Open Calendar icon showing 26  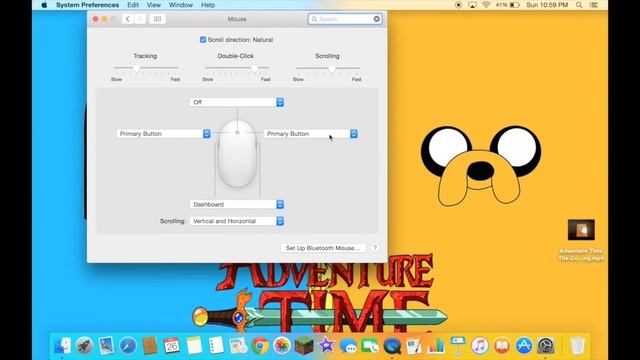point(172,346)
